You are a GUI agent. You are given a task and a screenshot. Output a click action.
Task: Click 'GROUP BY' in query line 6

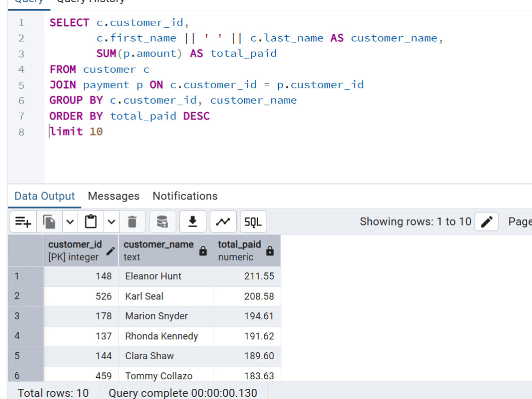[x=76, y=101]
